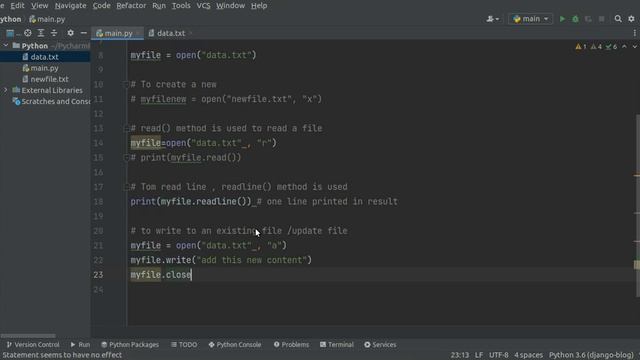Viewport: 640px width, 360px height.
Task: Open Version Control tool window
Action: pos(33,345)
